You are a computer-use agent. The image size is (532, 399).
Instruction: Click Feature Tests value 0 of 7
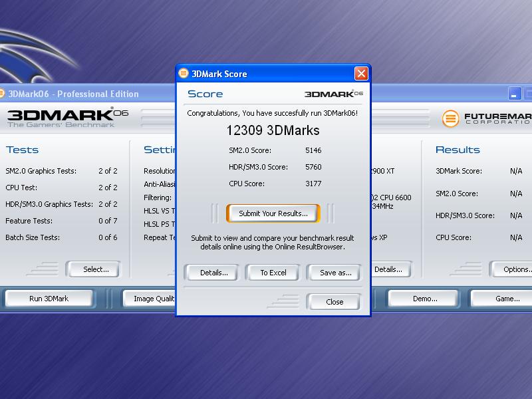(108, 221)
